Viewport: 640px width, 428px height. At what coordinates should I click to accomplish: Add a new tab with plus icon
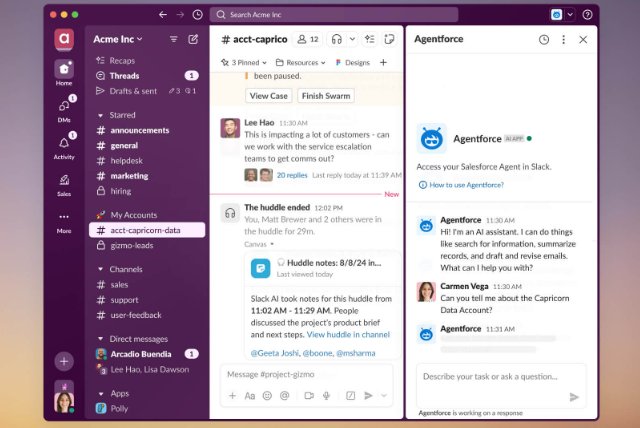point(383,62)
